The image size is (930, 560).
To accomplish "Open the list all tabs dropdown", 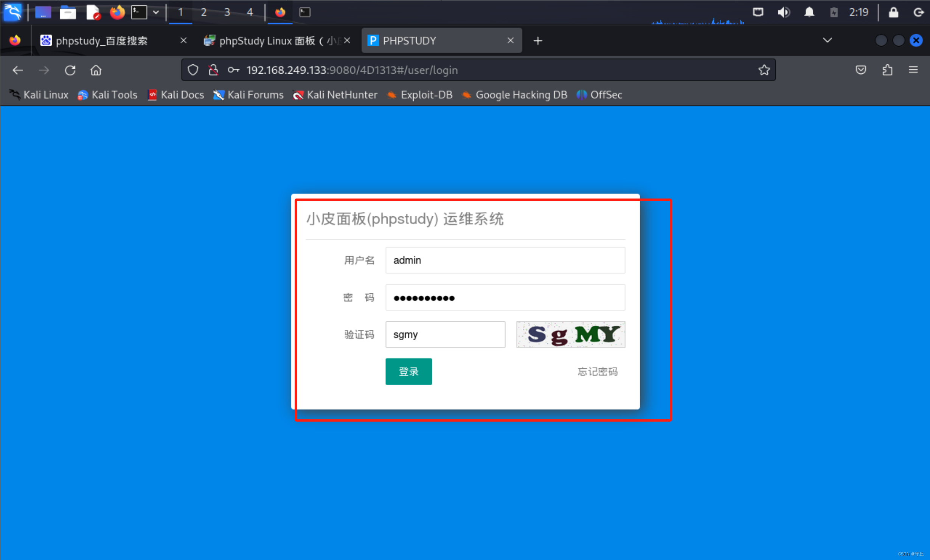I will click(827, 40).
